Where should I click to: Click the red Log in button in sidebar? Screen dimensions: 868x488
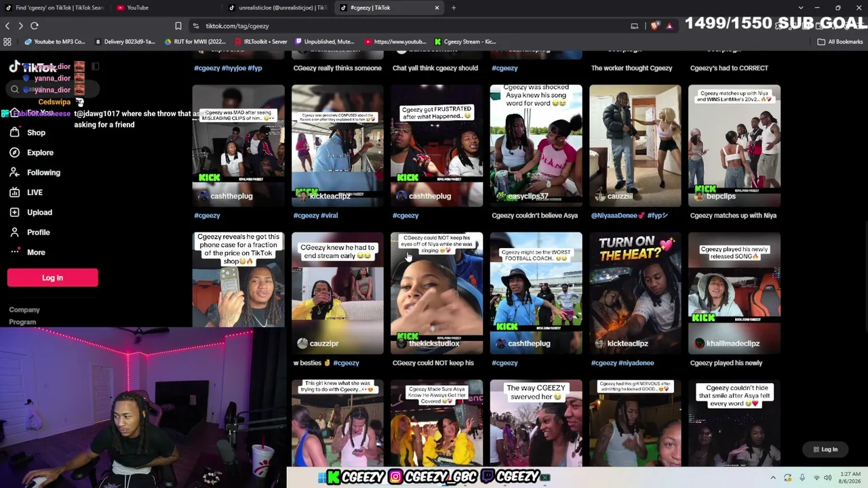coord(52,277)
